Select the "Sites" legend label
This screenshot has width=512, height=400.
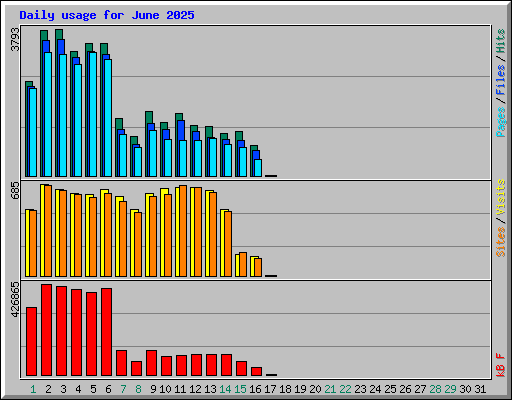tap(501, 242)
